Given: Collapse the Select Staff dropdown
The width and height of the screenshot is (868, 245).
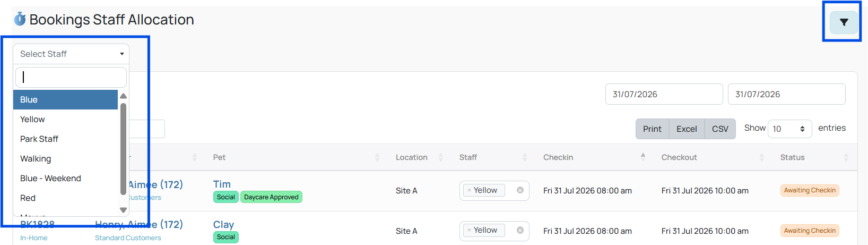Looking at the screenshot, I should pos(71,54).
